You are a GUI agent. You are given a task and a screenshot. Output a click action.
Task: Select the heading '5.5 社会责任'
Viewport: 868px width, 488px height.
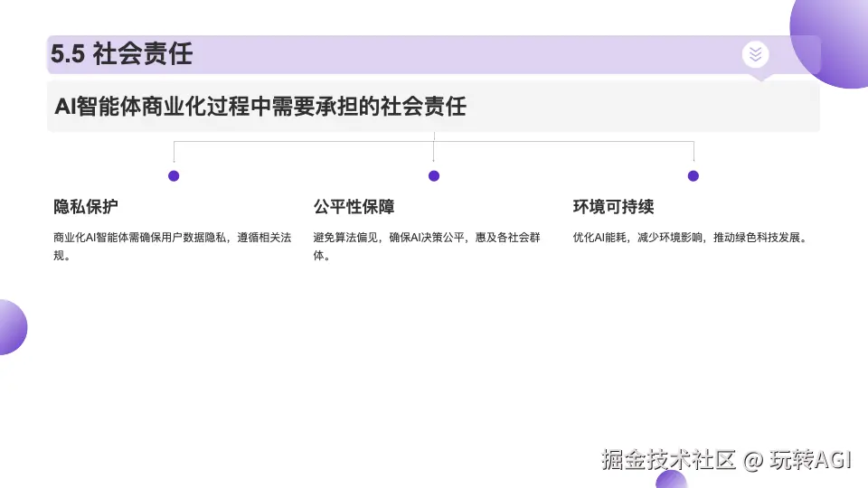click(x=122, y=54)
